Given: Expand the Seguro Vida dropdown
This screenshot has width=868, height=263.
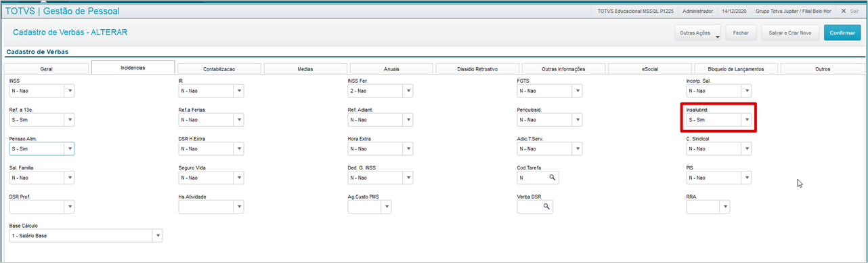Looking at the screenshot, I should [x=238, y=178].
